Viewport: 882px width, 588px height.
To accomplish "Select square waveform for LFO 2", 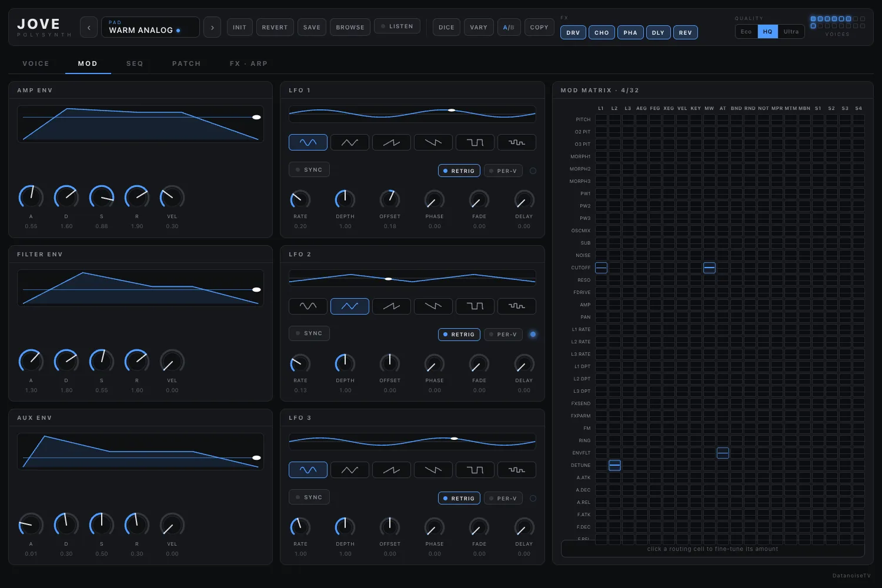I will (475, 306).
